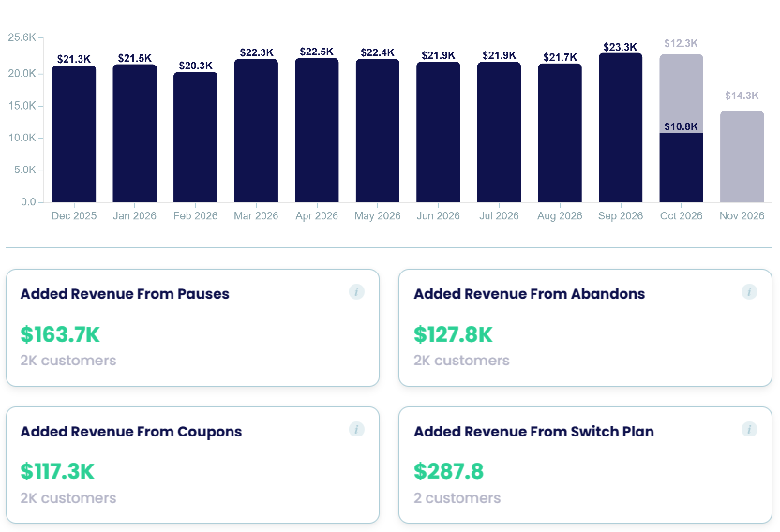This screenshot has height=532, width=780.
Task: Select the Apr 2026 bar labeled $22.5K
Action: pos(317,130)
